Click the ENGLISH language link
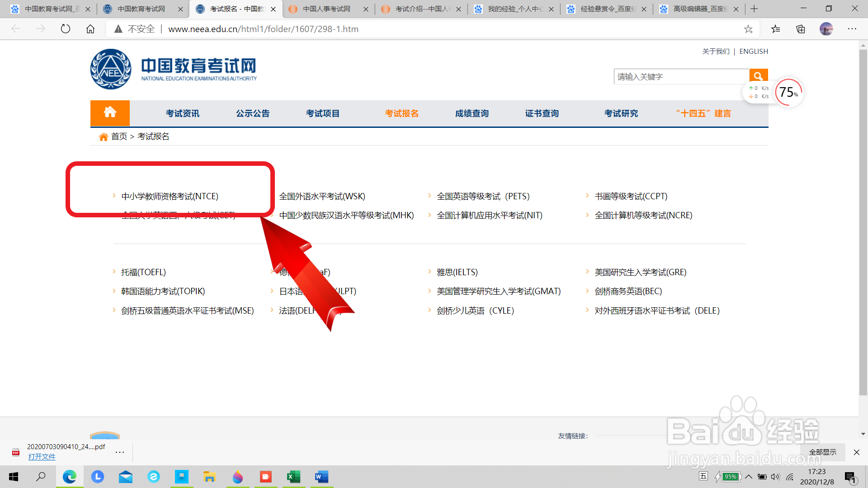 tap(754, 51)
